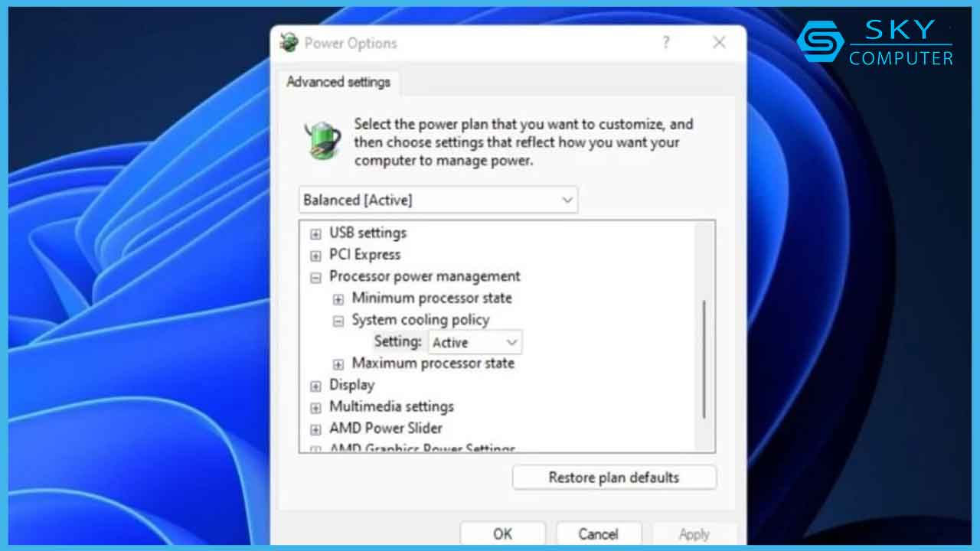This screenshot has height=551, width=980.
Task: Select the Advanced settings tab
Action: (338, 82)
